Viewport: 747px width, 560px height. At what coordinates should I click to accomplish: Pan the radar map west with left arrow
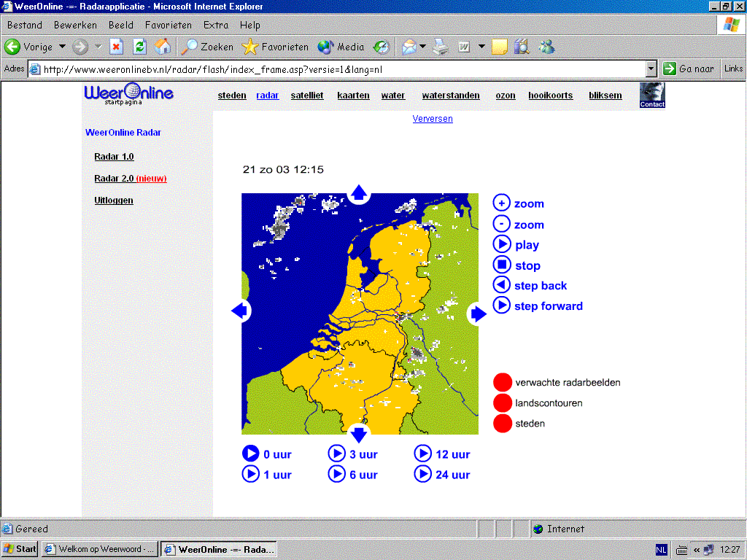tap(239, 311)
